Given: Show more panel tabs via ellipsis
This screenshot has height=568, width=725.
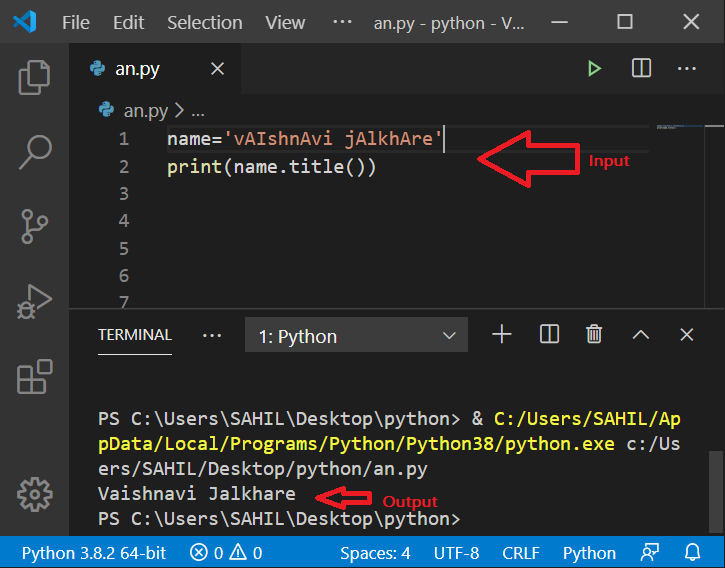Looking at the screenshot, I should (212, 335).
